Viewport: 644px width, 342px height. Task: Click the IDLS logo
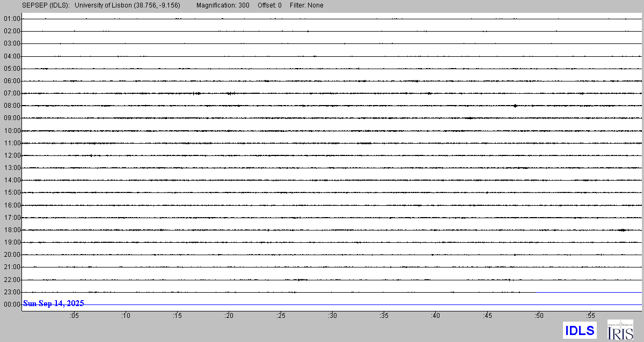pyautogui.click(x=580, y=330)
